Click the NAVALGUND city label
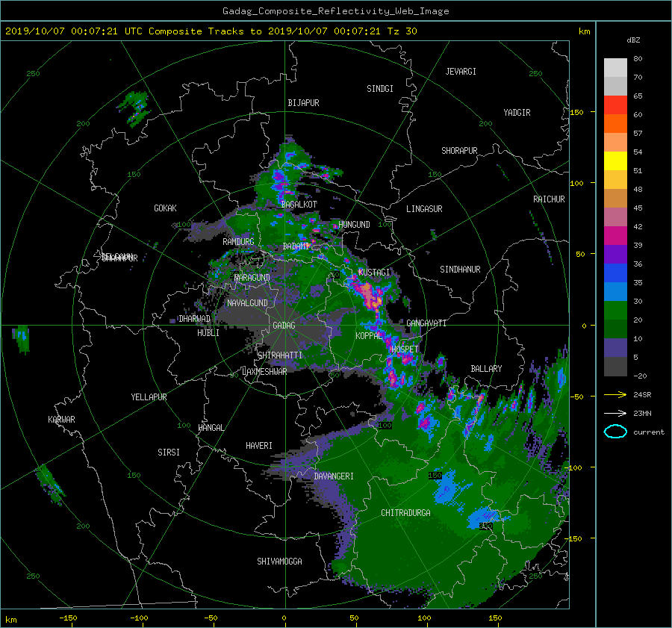This screenshot has width=672, height=628. pos(247,303)
